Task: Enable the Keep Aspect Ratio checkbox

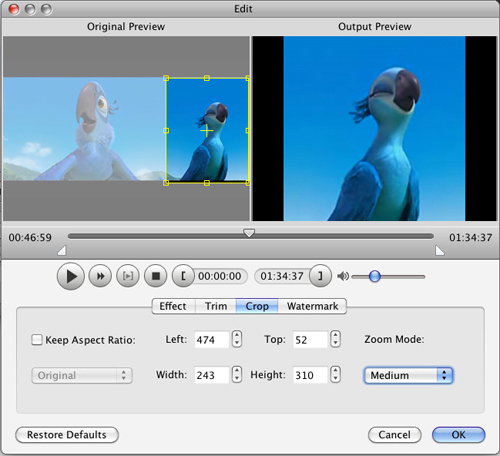Action: [x=37, y=340]
